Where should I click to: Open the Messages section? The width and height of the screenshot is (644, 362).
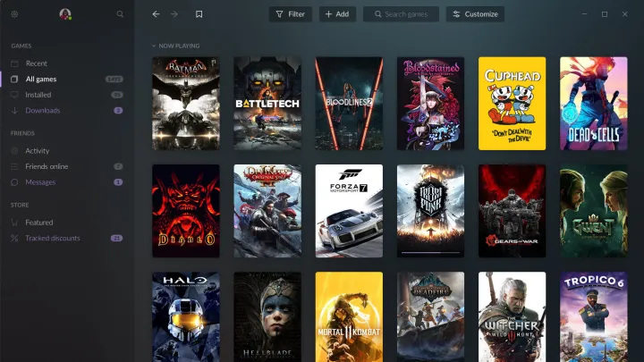(x=40, y=182)
